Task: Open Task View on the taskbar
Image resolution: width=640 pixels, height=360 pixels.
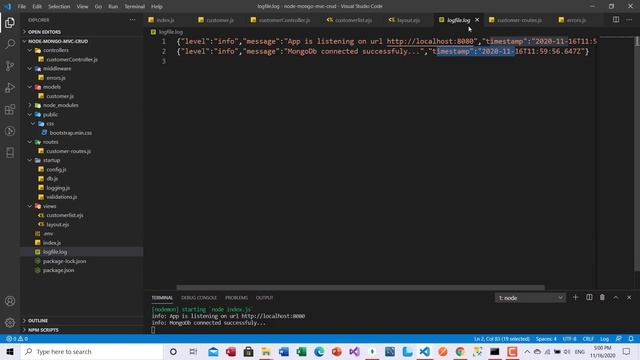Action: coord(193,351)
